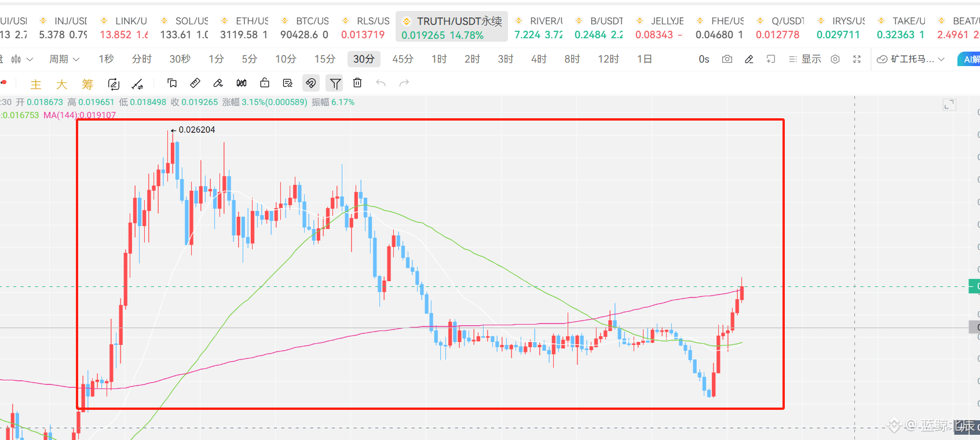Open the INJ/USDT ticker tab
The height and width of the screenshot is (440, 980).
pyautogui.click(x=63, y=28)
